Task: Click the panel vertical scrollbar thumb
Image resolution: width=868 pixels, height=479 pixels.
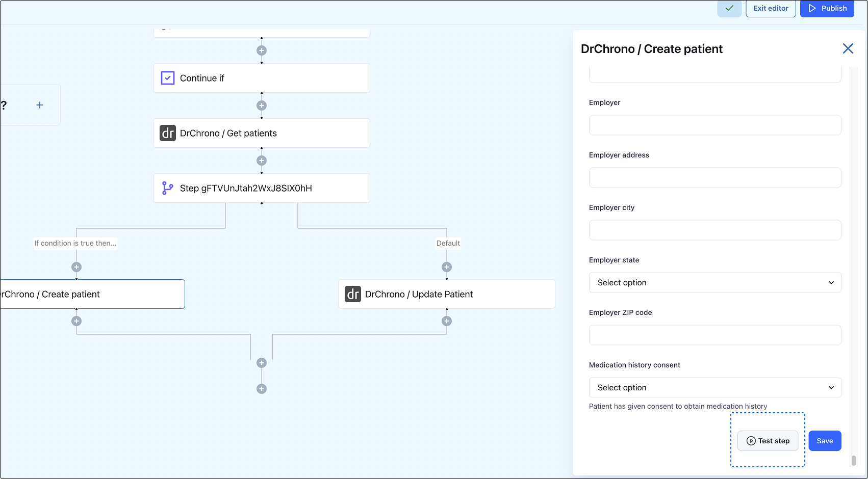Action: 853,461
